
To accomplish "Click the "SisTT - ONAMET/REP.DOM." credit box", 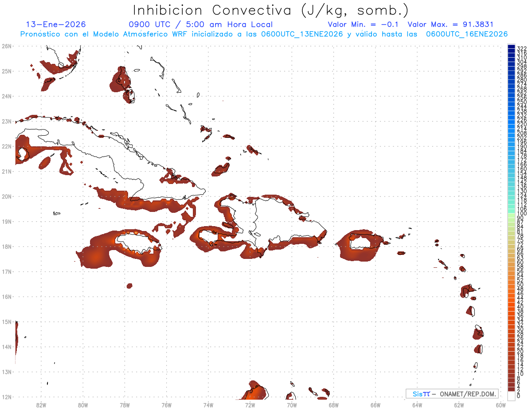I will 452,394.
